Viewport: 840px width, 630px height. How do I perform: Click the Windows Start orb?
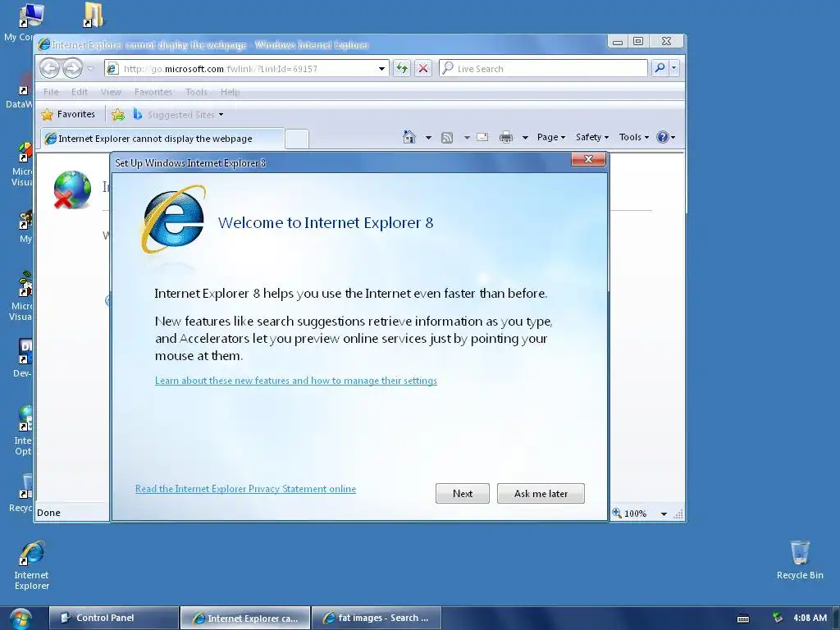tap(21, 619)
